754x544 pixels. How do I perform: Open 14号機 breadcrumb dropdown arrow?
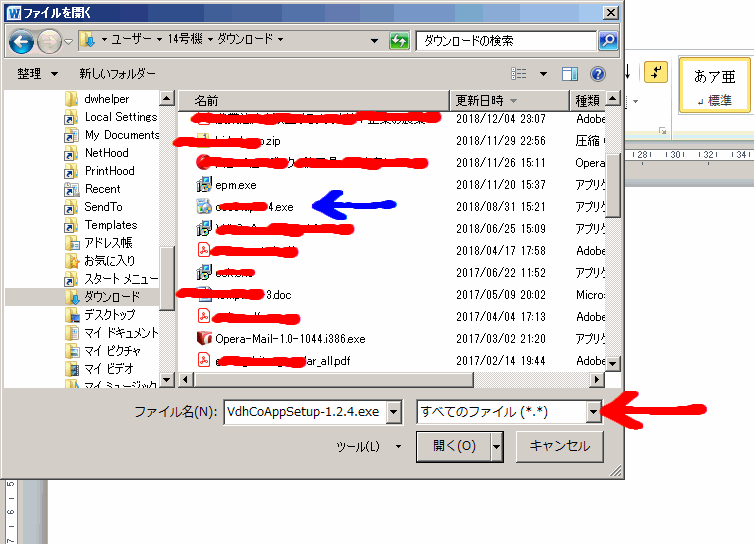(210, 39)
